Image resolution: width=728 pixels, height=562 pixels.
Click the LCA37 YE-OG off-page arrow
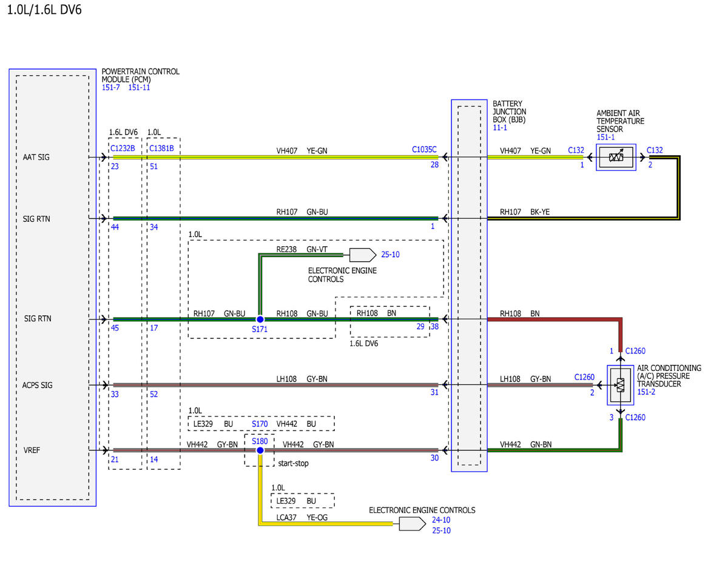click(x=413, y=523)
